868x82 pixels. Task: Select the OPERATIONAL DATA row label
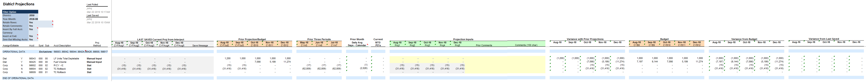pos(14,52)
